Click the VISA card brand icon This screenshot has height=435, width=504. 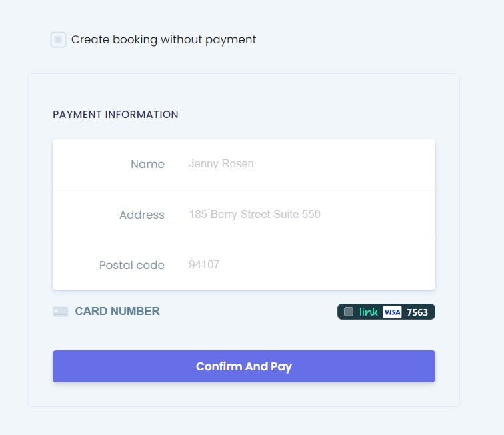click(x=392, y=312)
